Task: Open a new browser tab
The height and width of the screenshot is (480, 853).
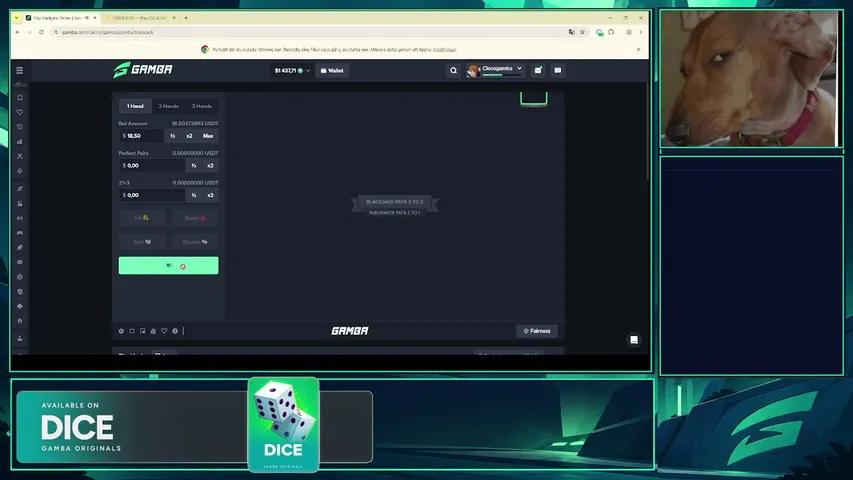Action: point(186,17)
